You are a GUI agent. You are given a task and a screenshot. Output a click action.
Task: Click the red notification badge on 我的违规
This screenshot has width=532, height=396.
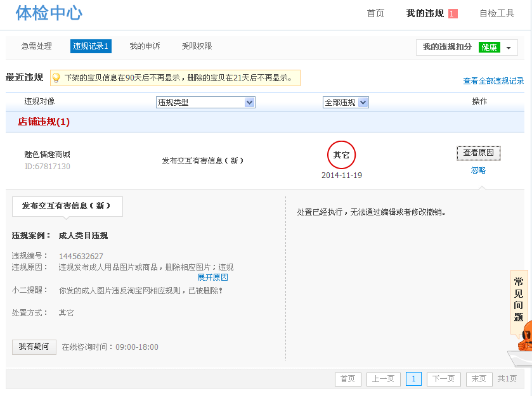[x=451, y=12]
